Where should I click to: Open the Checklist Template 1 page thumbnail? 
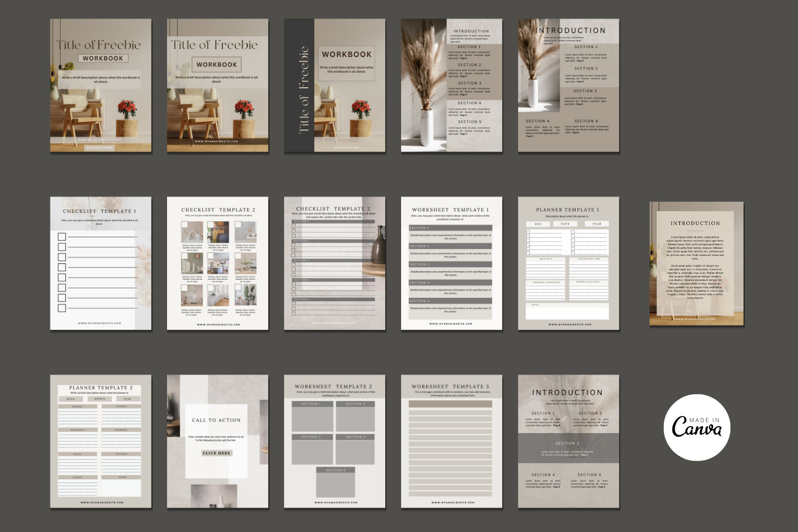101,263
